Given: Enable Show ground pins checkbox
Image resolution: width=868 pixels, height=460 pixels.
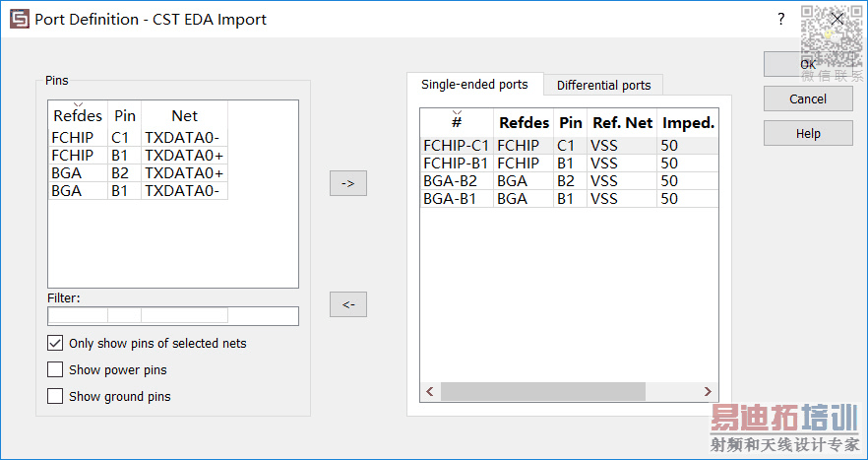Looking at the screenshot, I should tap(55, 397).
